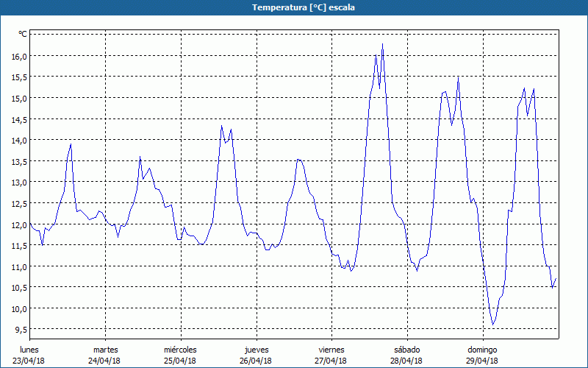Select the domingo day label
This screenshot has width=588, height=368.
[482, 350]
